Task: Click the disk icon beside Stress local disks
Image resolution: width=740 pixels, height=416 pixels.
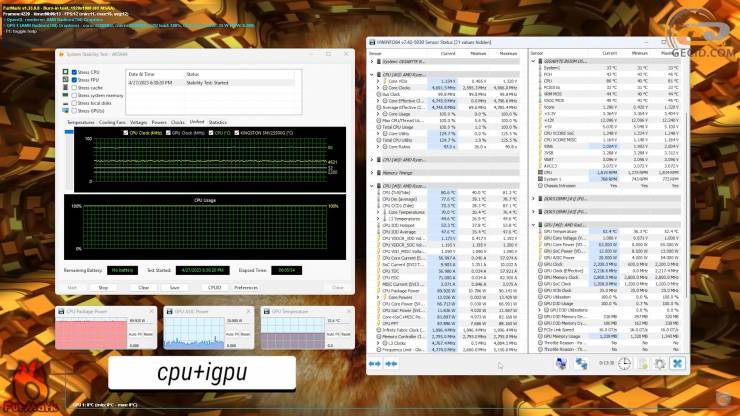Action: click(x=66, y=103)
